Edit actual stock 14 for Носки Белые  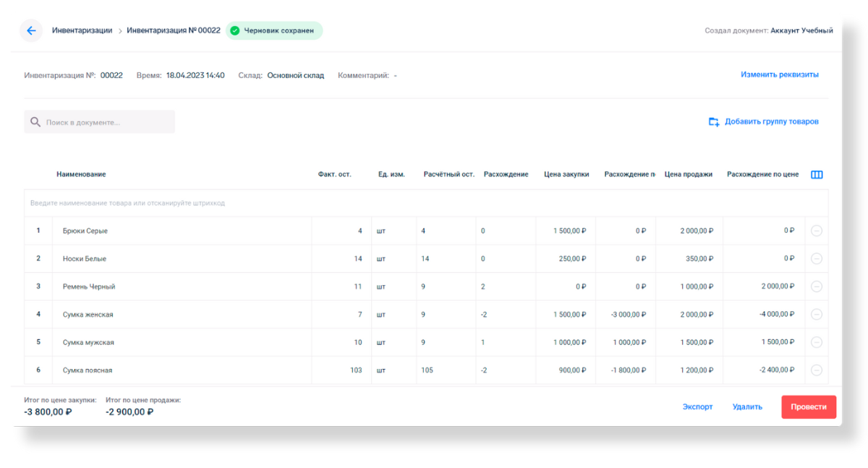341,258
